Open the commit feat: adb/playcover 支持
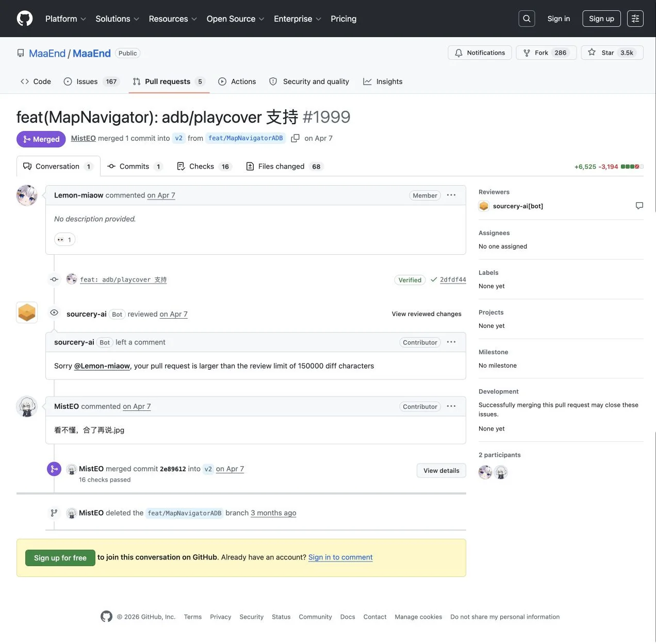 123,279
